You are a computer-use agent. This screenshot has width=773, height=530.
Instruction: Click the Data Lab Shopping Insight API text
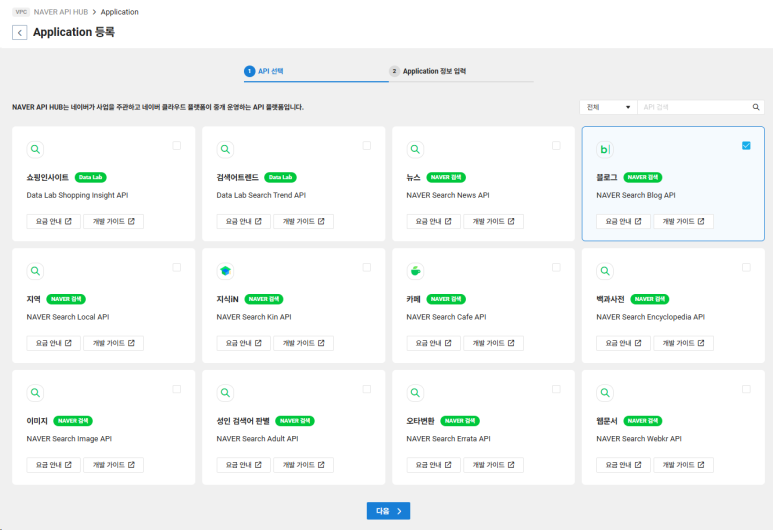pos(77,195)
